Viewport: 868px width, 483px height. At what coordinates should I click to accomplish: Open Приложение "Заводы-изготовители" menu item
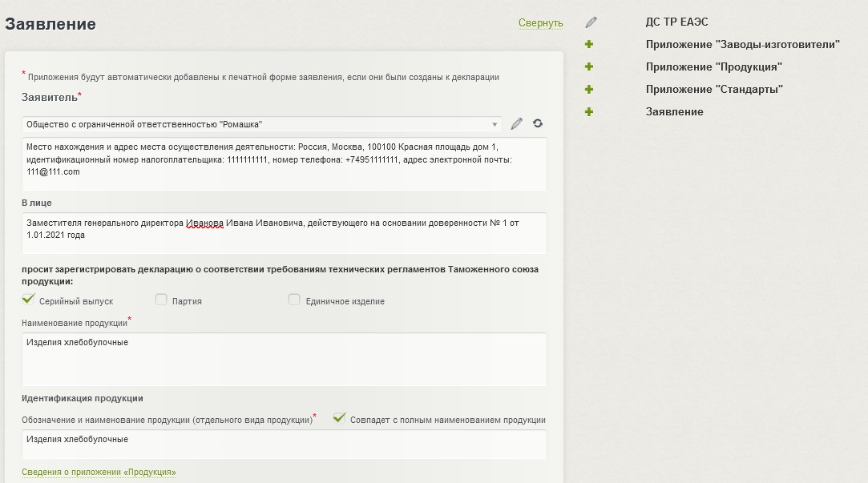click(x=742, y=45)
